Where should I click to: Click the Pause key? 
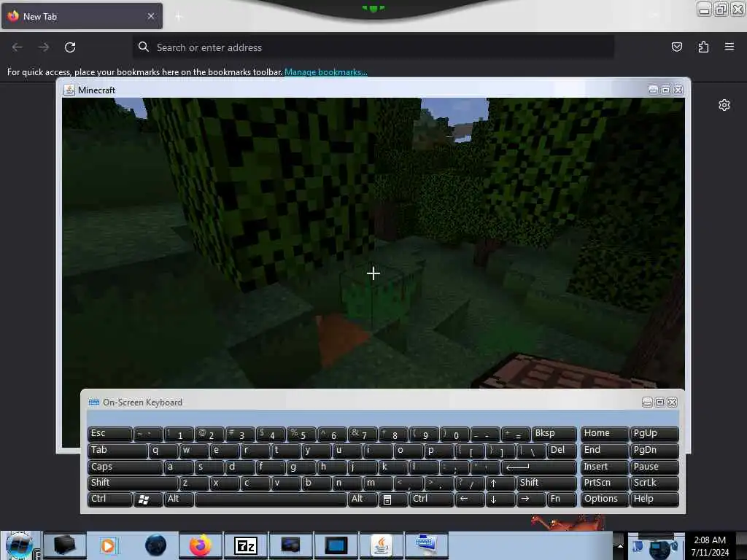654,467
